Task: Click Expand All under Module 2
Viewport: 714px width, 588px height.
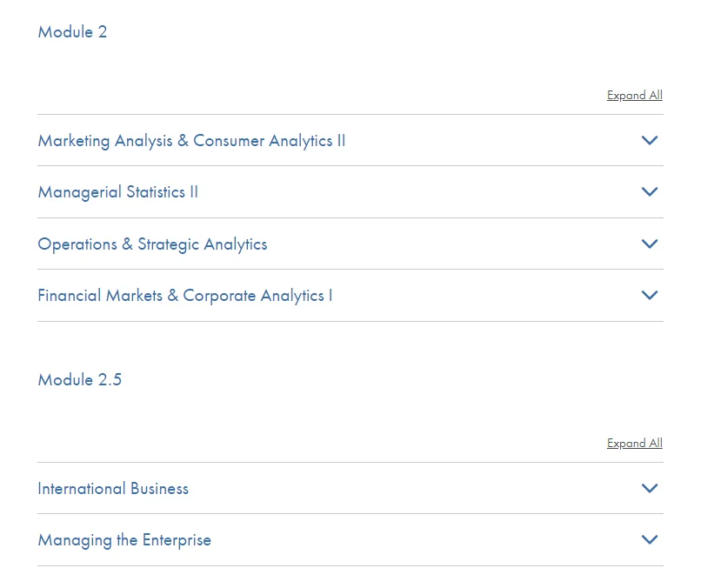Action: 634,96
